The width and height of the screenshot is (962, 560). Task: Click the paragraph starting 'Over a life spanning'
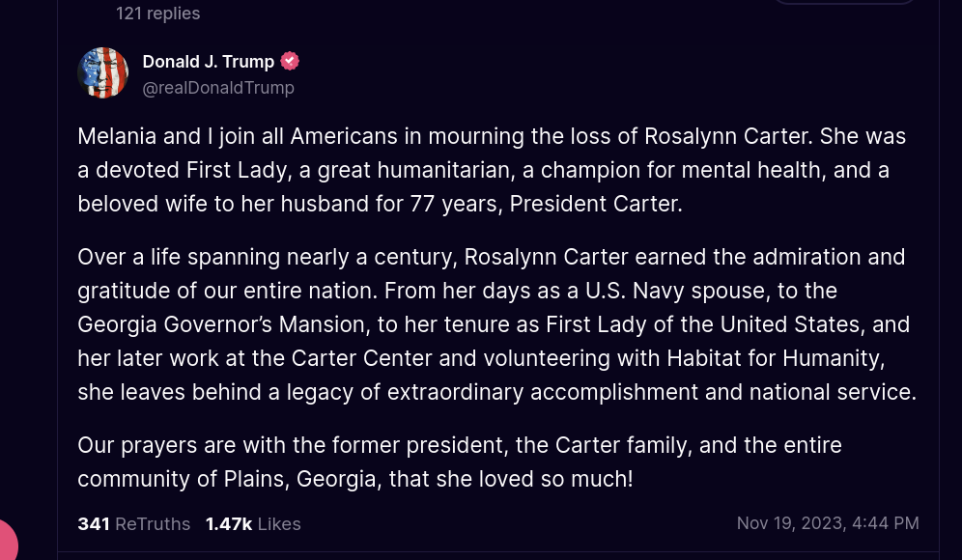495,324
